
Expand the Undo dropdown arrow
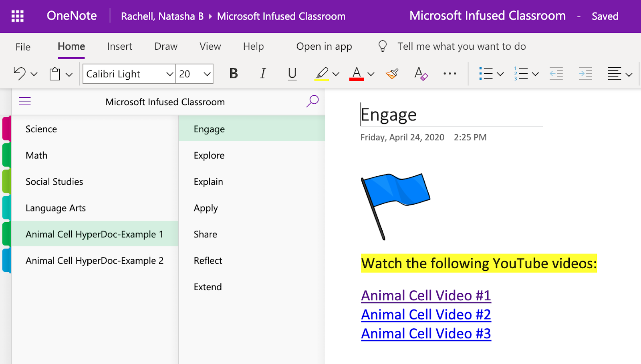34,74
